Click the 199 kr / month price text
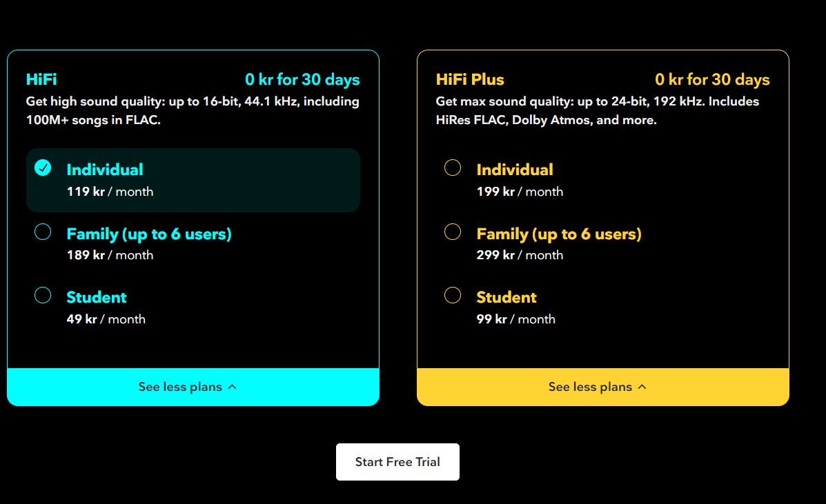The width and height of the screenshot is (826, 504). (520, 192)
